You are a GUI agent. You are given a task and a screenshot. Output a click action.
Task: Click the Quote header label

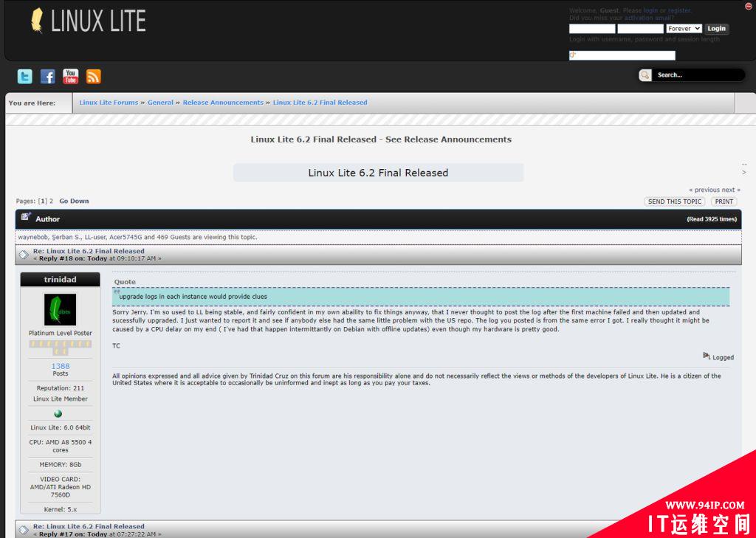point(125,282)
